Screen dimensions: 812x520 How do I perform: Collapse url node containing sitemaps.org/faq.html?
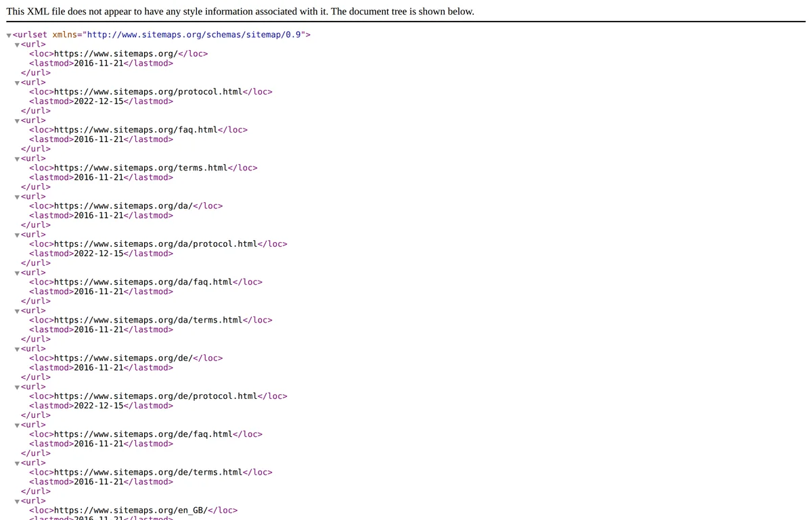point(18,121)
